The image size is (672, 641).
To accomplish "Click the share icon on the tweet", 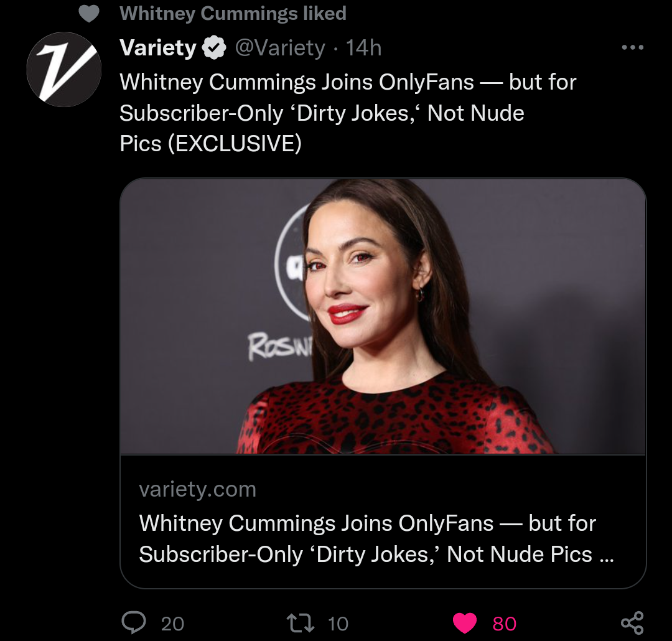I will click(x=632, y=622).
